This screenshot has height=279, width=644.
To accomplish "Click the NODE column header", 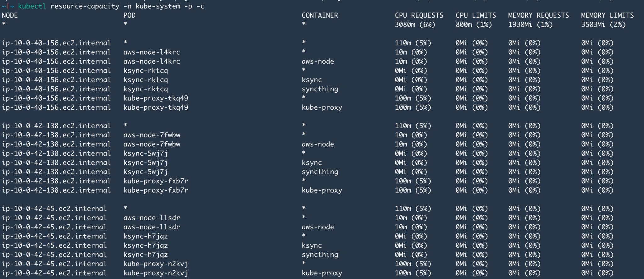I will click(10, 15).
